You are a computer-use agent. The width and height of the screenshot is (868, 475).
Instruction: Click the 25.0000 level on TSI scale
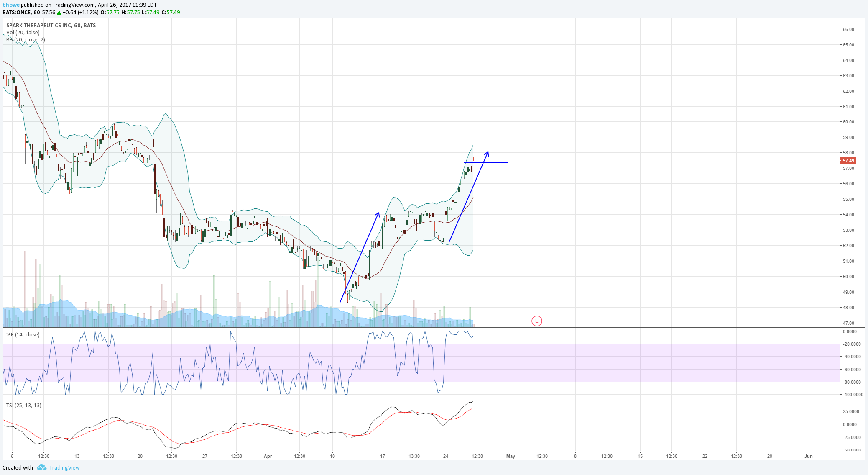[851, 411]
